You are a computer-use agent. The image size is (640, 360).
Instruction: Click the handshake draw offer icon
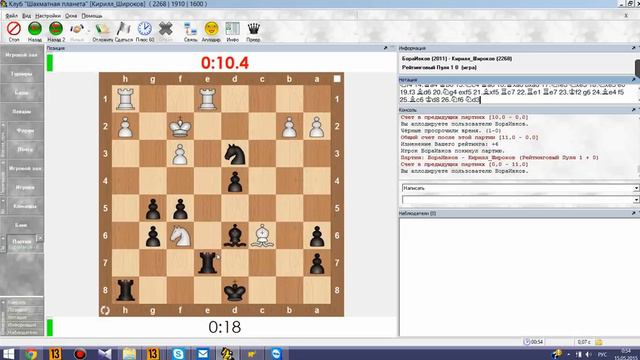[x=77, y=29]
